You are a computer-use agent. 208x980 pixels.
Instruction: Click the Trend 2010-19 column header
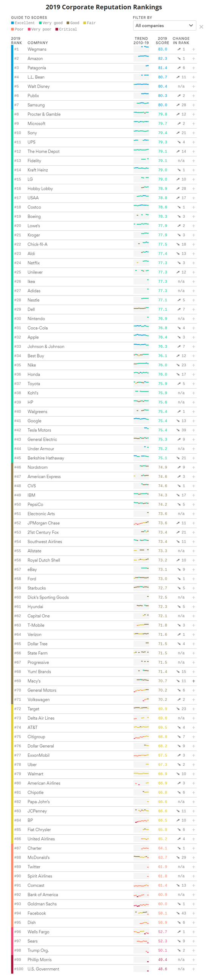click(141, 40)
